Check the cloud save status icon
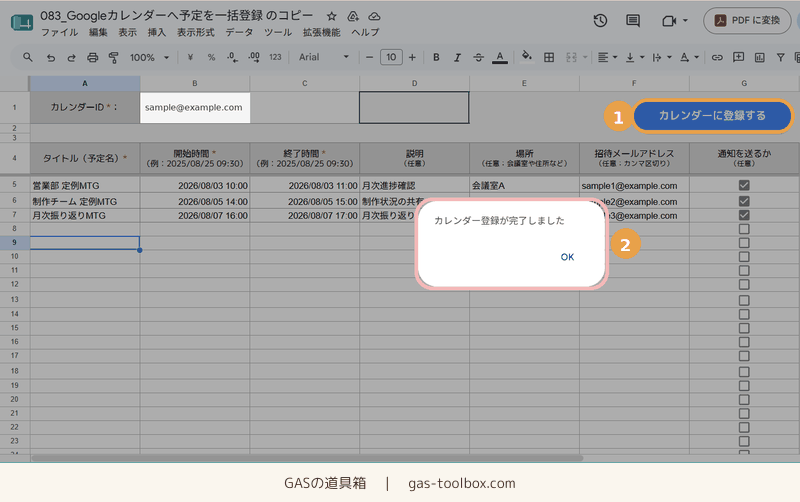Screen dimensions: 800x502 click(x=374, y=16)
